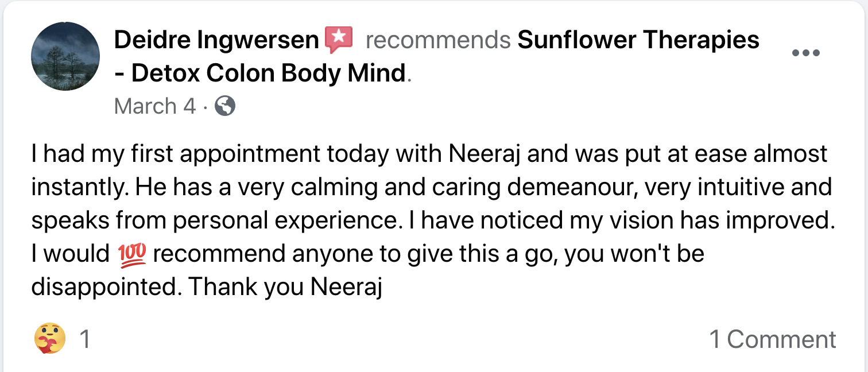Screen dimensions: 868x372
Task: Click the closing "Thank you Neeraj" text
Action: [x=285, y=287]
